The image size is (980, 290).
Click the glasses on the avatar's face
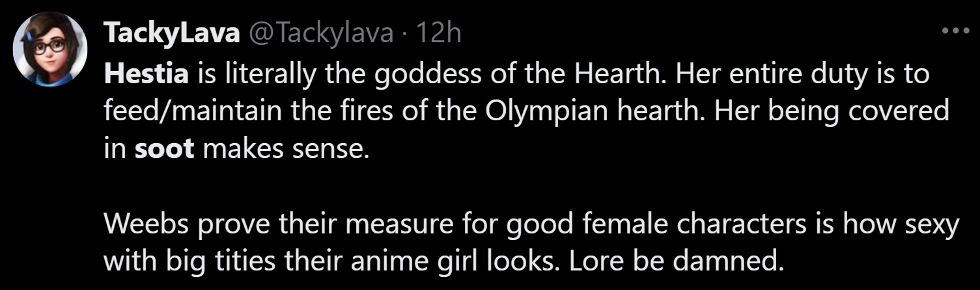(50, 47)
